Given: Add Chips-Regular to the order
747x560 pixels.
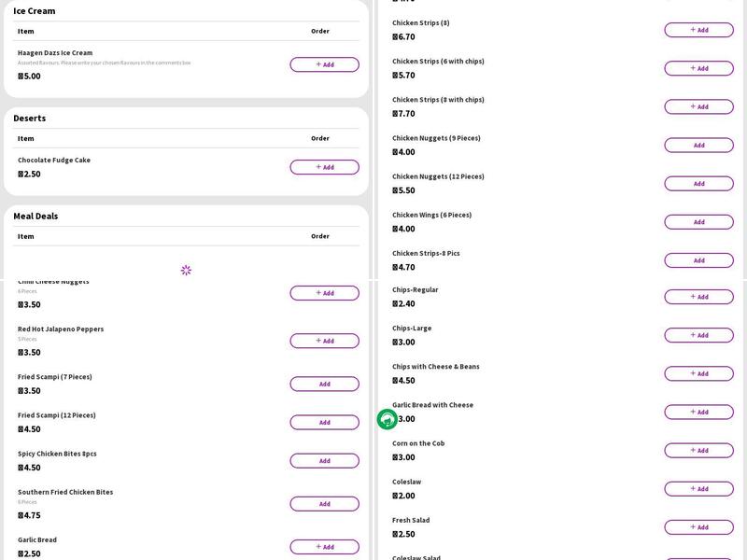Looking at the screenshot, I should (x=698, y=297).
